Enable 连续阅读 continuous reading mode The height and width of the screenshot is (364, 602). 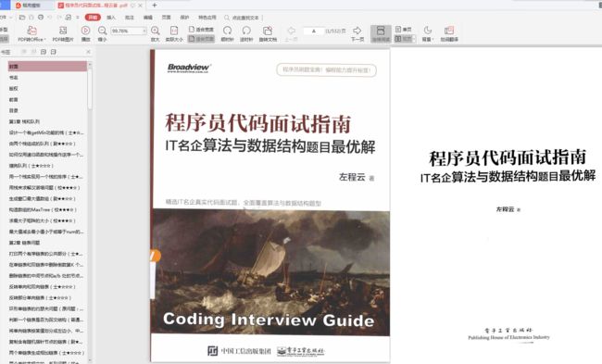point(381,33)
